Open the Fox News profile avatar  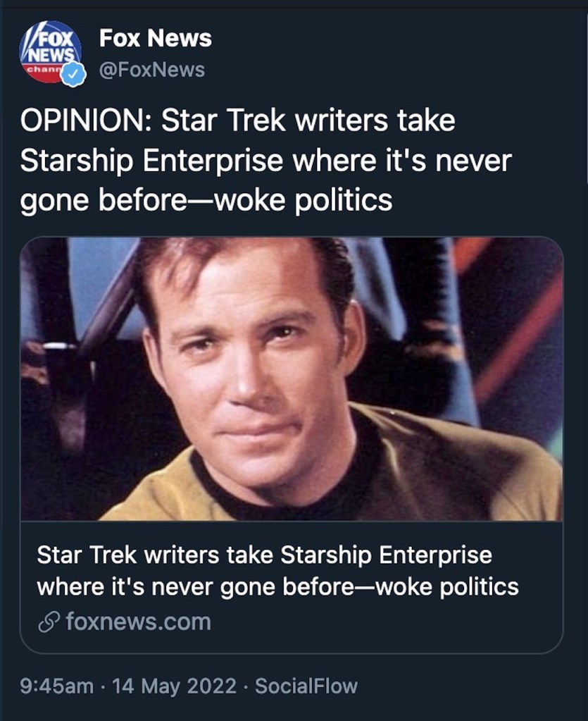tap(50, 52)
